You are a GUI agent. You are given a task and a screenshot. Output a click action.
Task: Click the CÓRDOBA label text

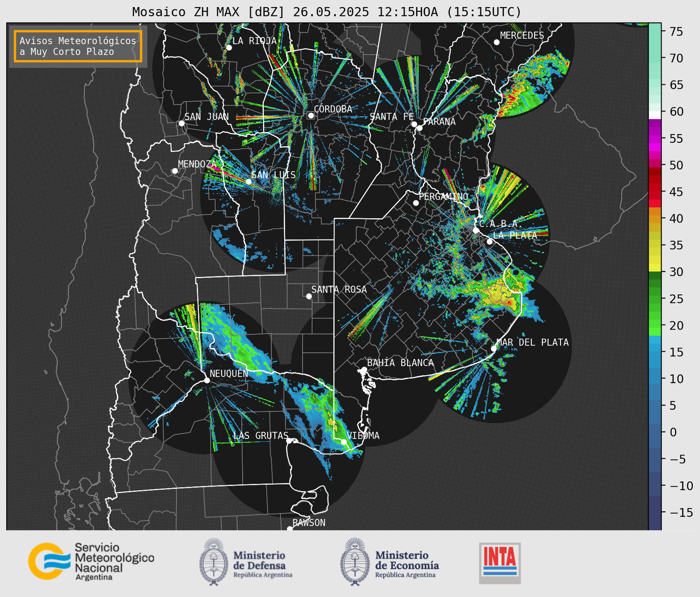pyautogui.click(x=333, y=109)
